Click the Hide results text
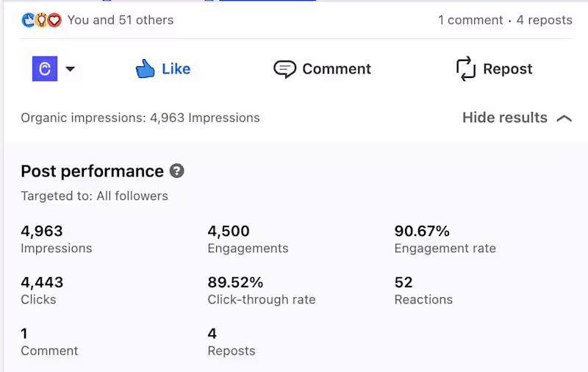 [x=505, y=118]
